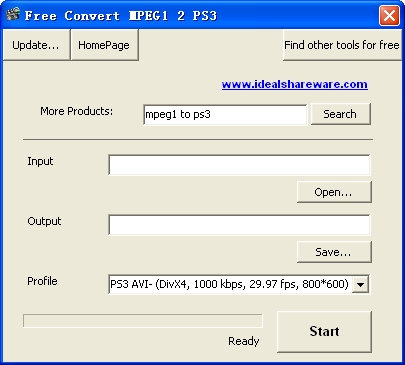This screenshot has width=405, height=365.
Task: Click inside the Input path field
Action: point(239,165)
